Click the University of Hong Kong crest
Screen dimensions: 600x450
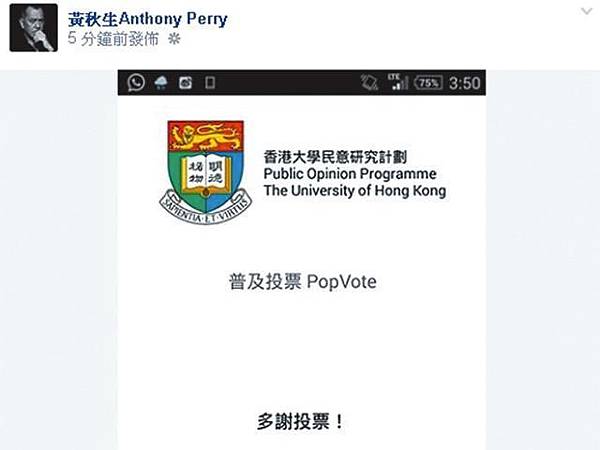pos(206,173)
